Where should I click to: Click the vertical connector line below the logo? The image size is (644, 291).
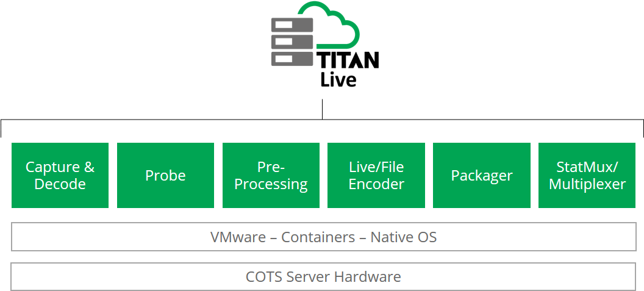(x=323, y=109)
